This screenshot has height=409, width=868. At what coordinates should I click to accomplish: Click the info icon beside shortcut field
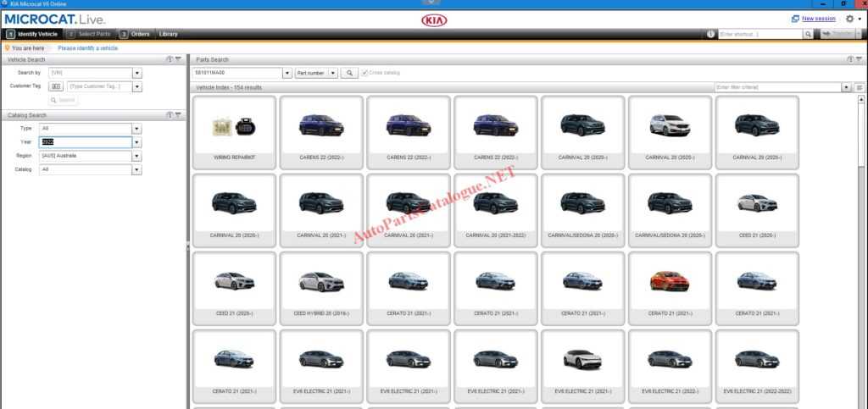(710, 34)
